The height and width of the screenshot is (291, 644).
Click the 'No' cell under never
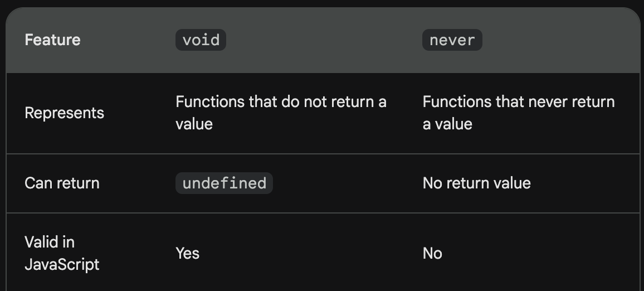pos(432,253)
